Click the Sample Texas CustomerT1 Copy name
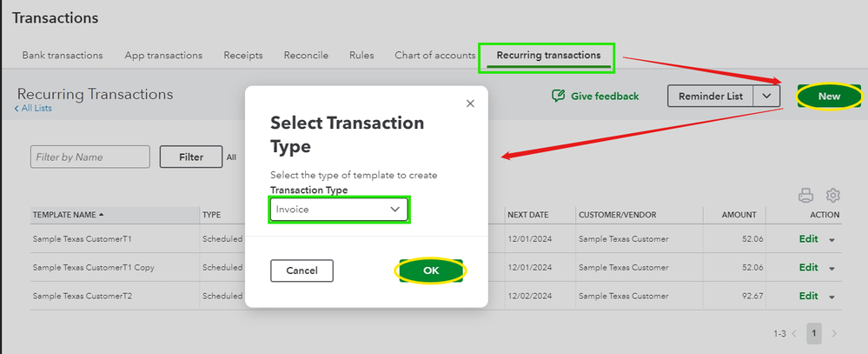The image size is (868, 354). point(94,268)
